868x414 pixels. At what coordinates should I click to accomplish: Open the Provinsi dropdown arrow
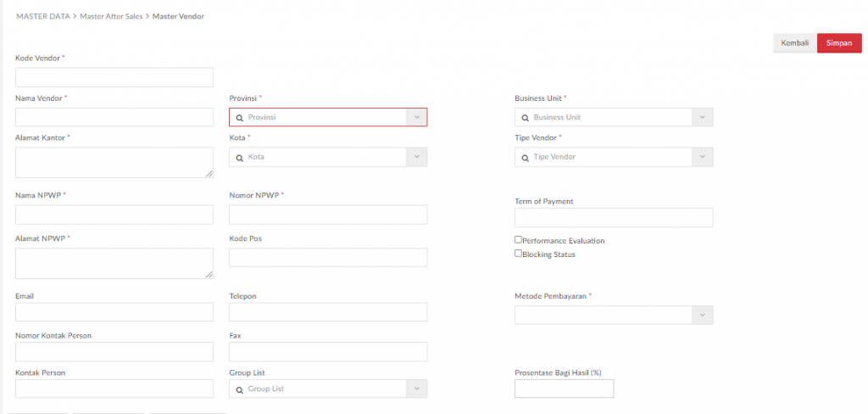(416, 118)
